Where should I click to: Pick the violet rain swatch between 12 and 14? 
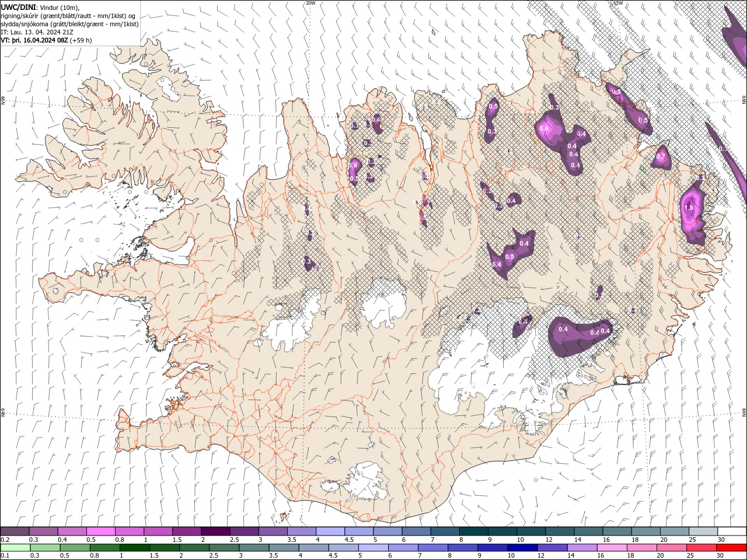pyautogui.click(x=551, y=548)
